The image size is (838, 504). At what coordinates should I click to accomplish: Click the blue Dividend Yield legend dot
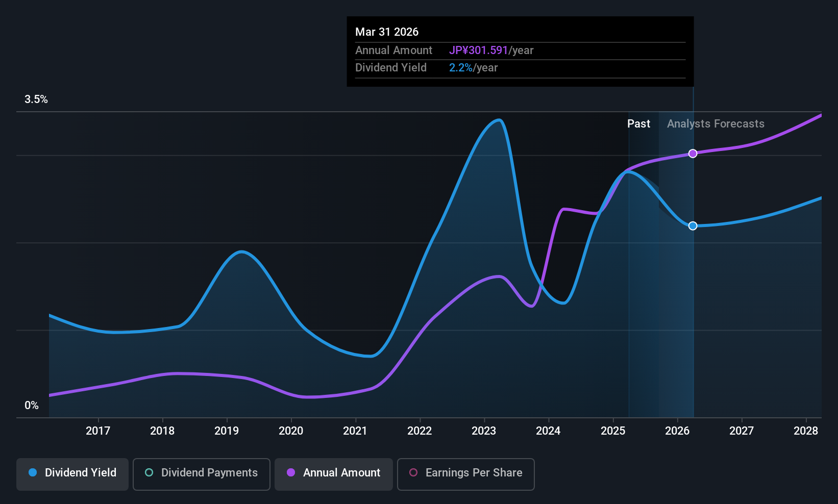tap(33, 472)
